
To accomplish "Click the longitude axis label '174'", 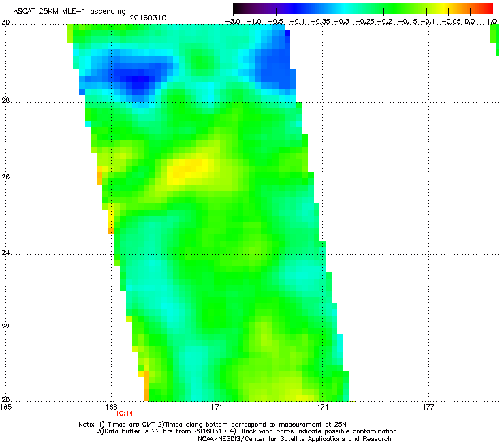I will (x=322, y=408).
